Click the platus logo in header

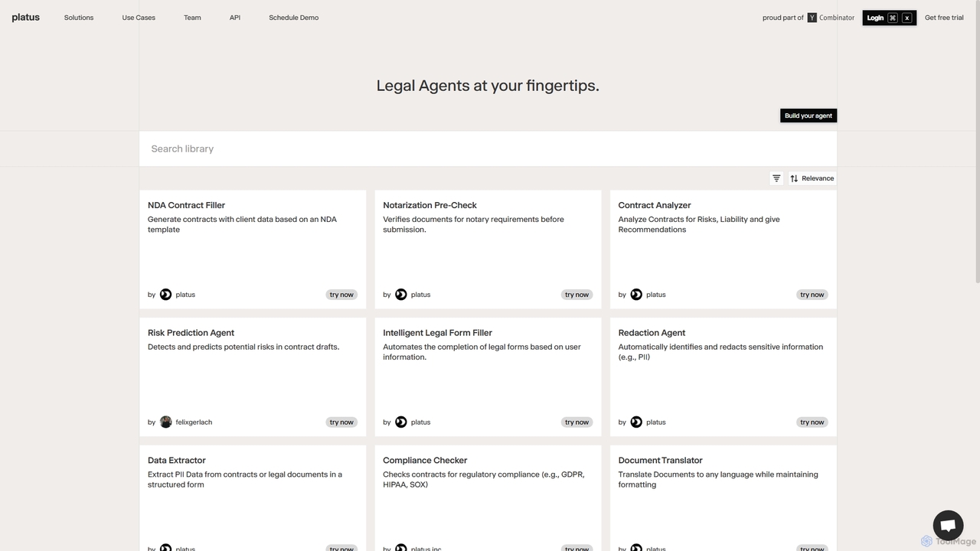(x=25, y=18)
